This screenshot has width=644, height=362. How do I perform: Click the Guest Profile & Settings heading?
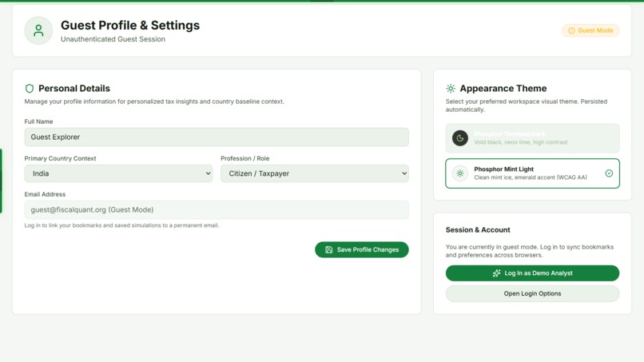pos(130,26)
